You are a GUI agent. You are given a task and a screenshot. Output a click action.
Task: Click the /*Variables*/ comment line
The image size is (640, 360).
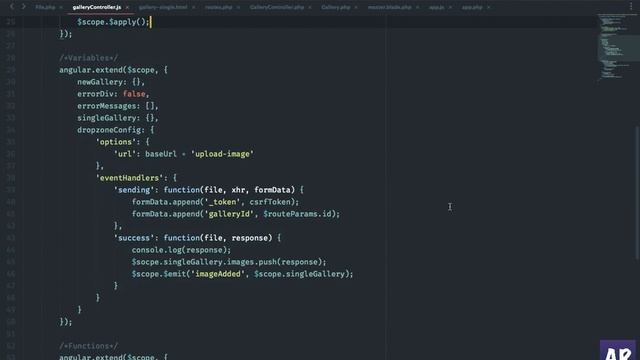coord(89,58)
